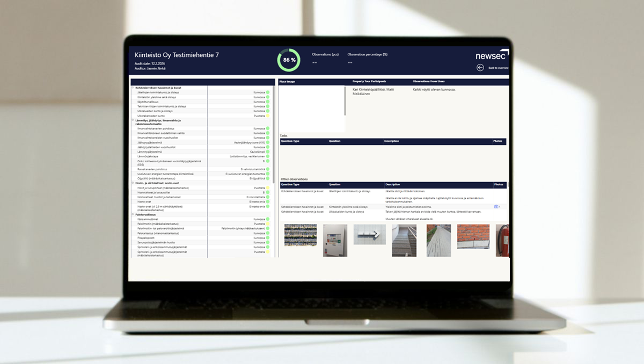Collapse the Lämmitys, jäähdytys, ilmanvaihto group
The height and width of the screenshot is (364, 644).
pos(133,120)
